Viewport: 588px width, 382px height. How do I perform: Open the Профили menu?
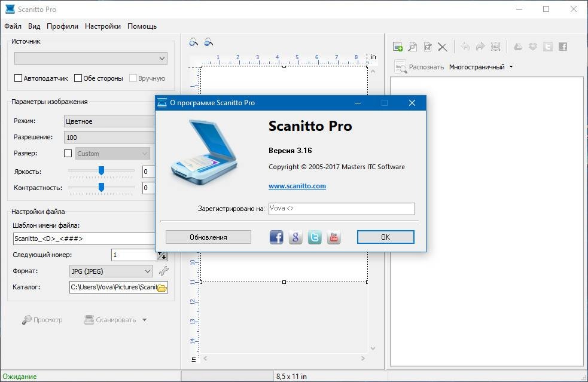[x=63, y=26]
